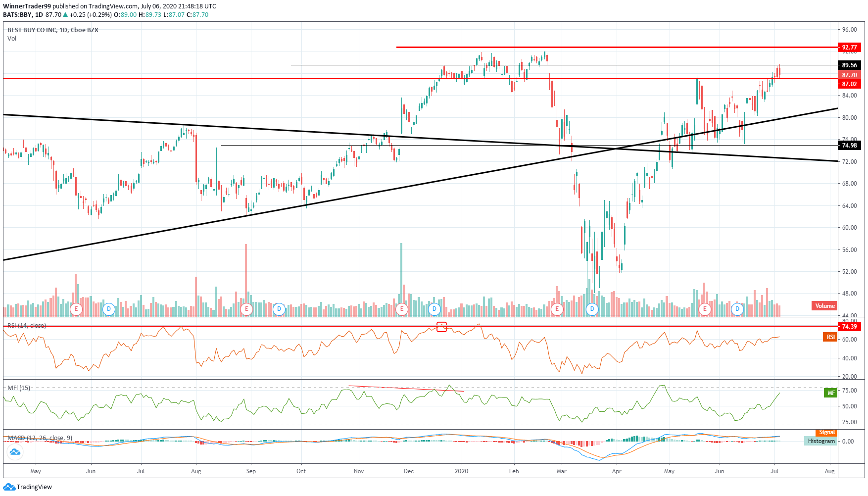The image size is (868, 496).
Task: Open the earnings E marker before September 2019
Action: 246,309
